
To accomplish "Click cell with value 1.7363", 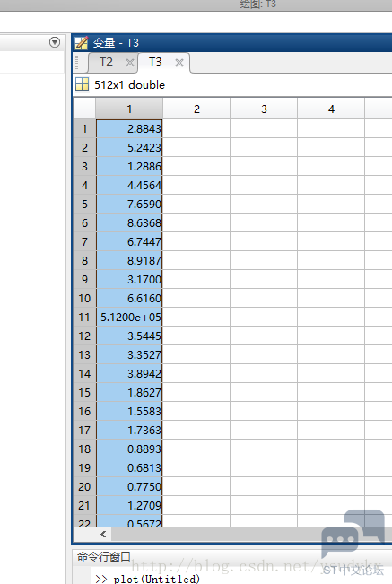I will click(x=129, y=431).
